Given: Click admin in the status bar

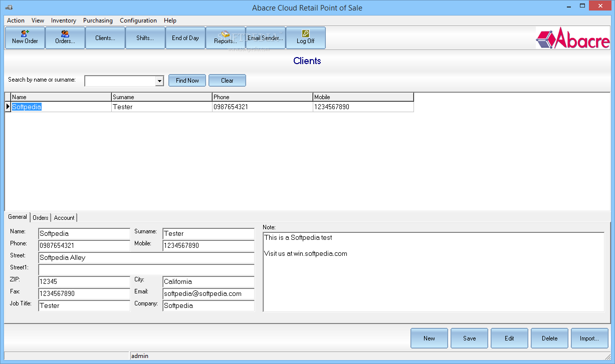Looking at the screenshot, I should 140,356.
